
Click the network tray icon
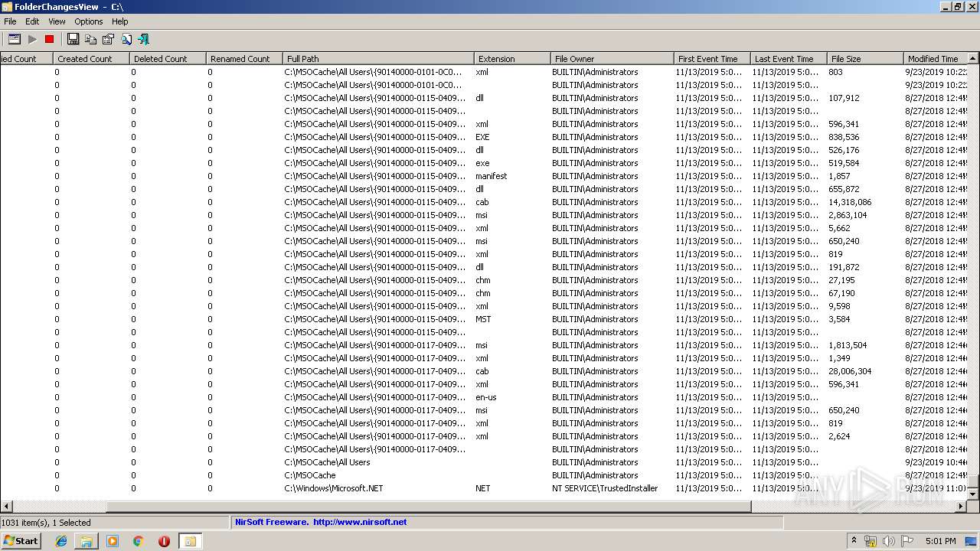(871, 541)
